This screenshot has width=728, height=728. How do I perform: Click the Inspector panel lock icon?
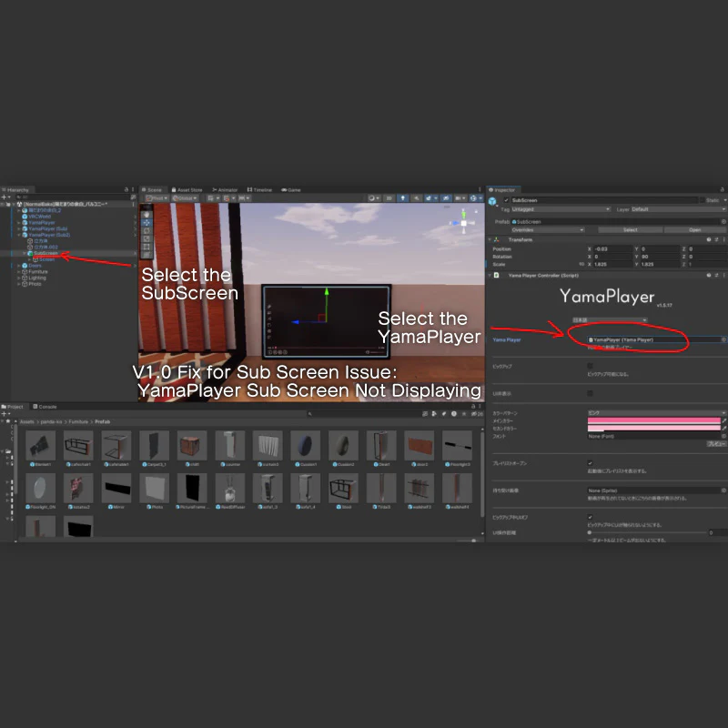click(722, 190)
